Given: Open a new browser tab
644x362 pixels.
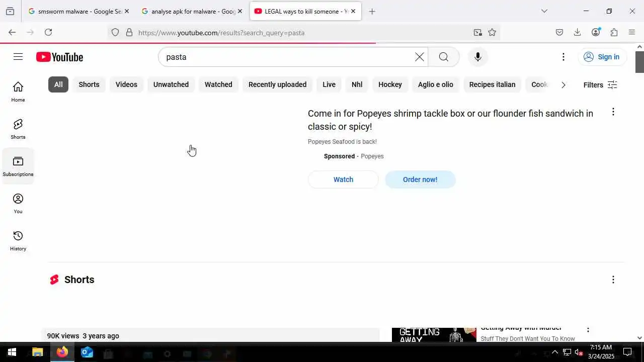Looking at the screenshot, I should (372, 11).
